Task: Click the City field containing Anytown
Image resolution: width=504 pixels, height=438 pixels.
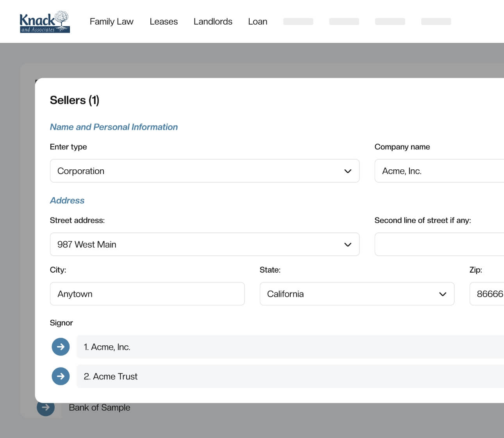Action: pos(147,294)
